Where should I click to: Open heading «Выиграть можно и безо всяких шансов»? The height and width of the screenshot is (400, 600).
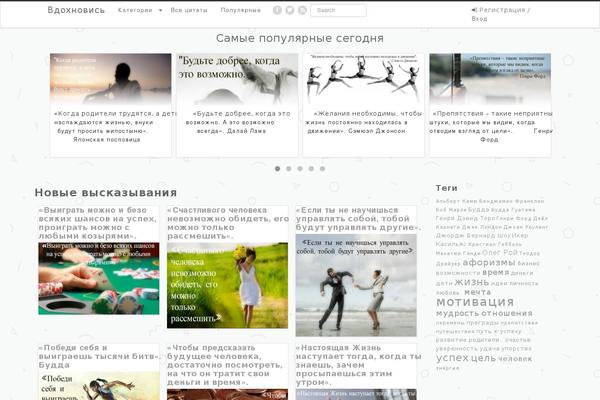(x=98, y=223)
